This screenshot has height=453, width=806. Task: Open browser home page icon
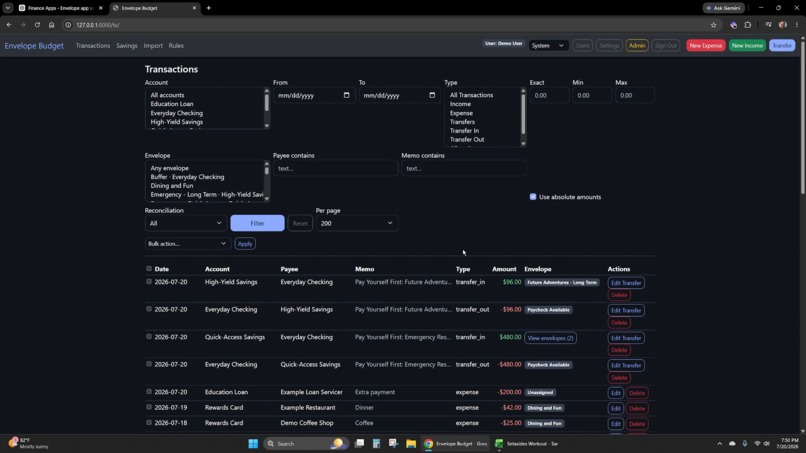coord(51,25)
